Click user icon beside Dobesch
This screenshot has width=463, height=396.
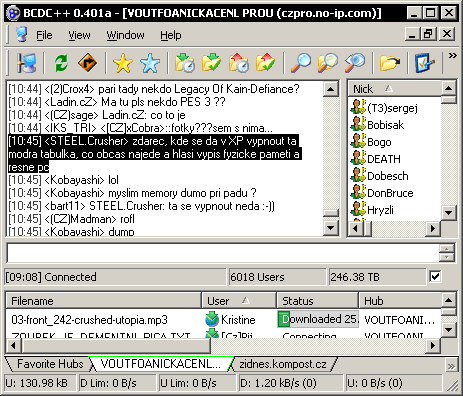[358, 175]
